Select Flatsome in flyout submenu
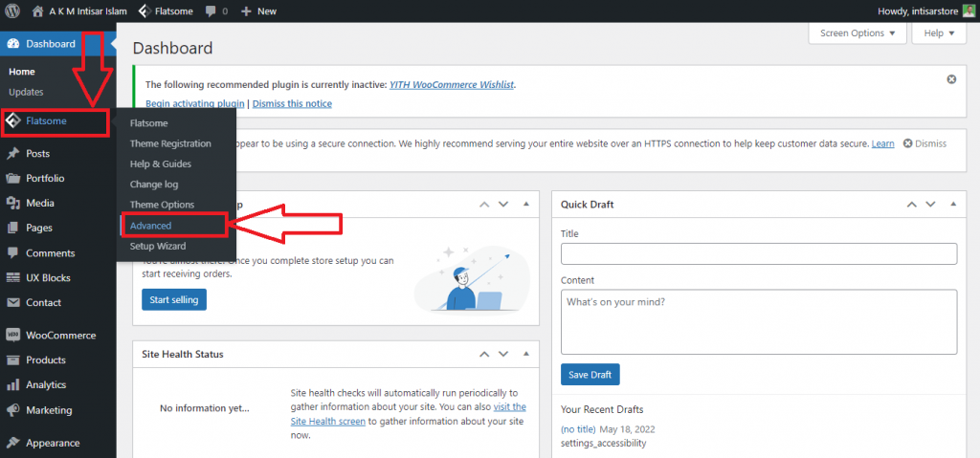The height and width of the screenshot is (458, 980). point(148,123)
